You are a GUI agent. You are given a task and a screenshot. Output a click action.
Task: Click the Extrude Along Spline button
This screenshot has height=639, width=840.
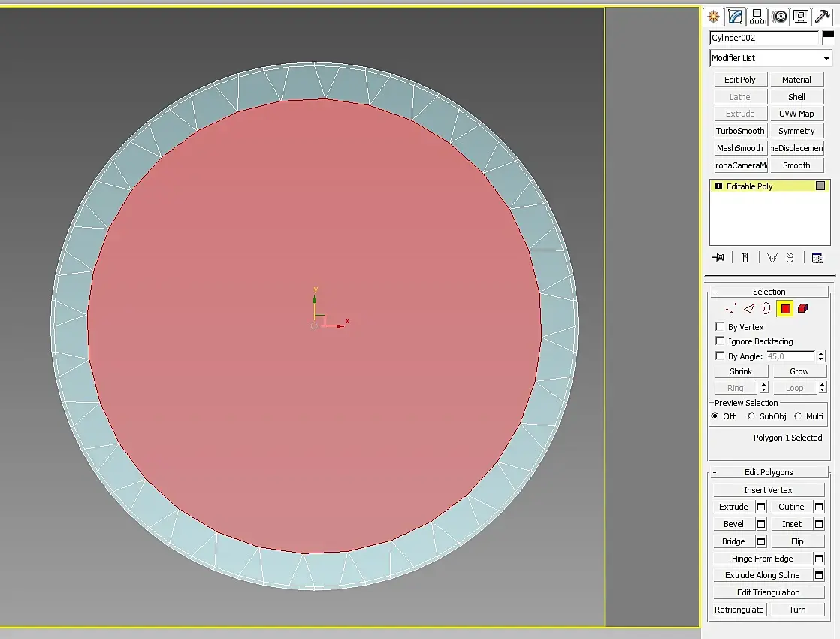[763, 575]
